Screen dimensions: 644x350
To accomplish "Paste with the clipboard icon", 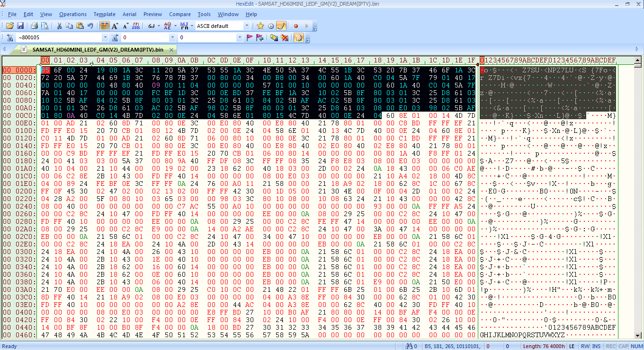I will [80, 26].
